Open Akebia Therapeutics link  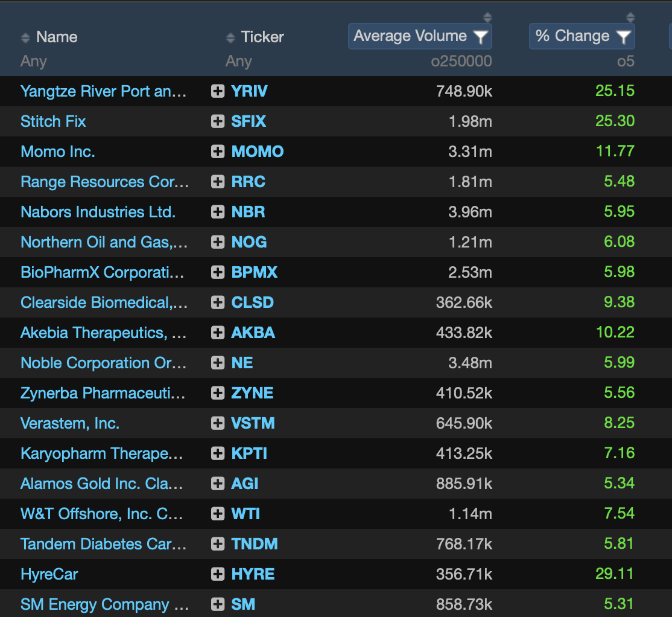[x=103, y=333]
